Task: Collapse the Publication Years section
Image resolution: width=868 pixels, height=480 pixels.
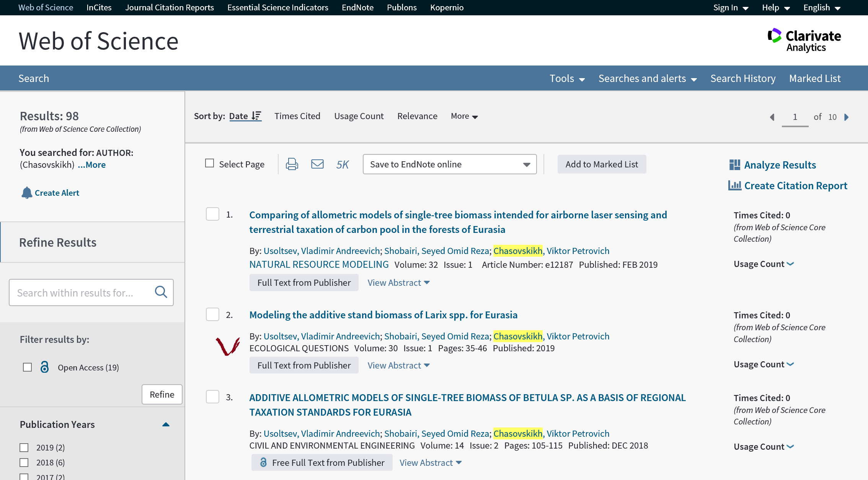Action: pos(166,424)
